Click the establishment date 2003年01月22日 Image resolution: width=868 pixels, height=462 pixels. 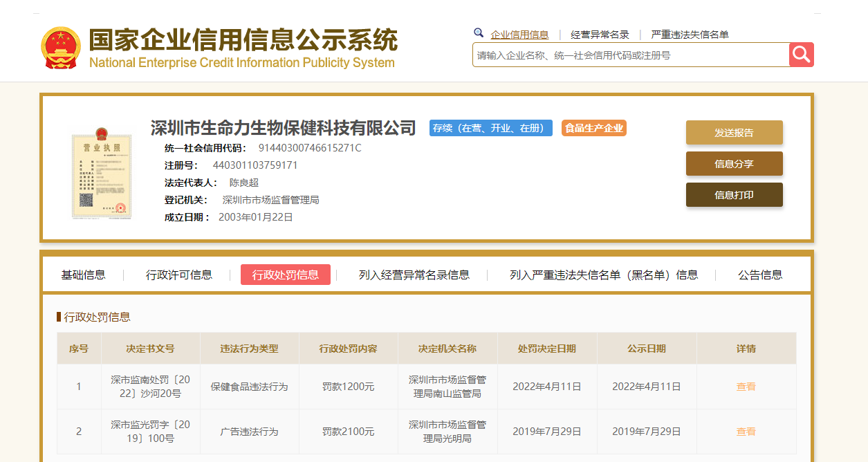256,217
